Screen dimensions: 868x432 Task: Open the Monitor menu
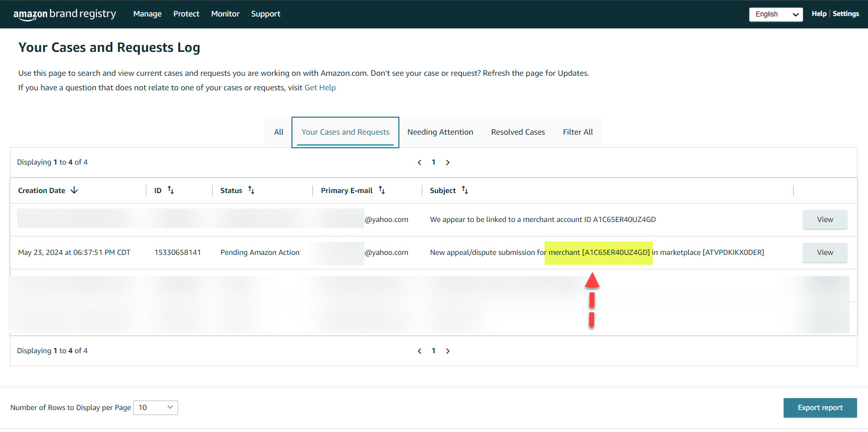click(225, 14)
